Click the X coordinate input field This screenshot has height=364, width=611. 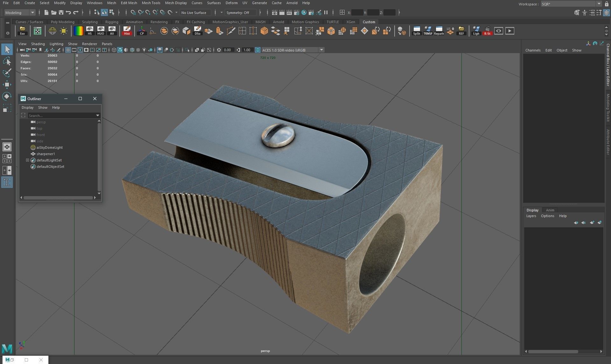357,12
